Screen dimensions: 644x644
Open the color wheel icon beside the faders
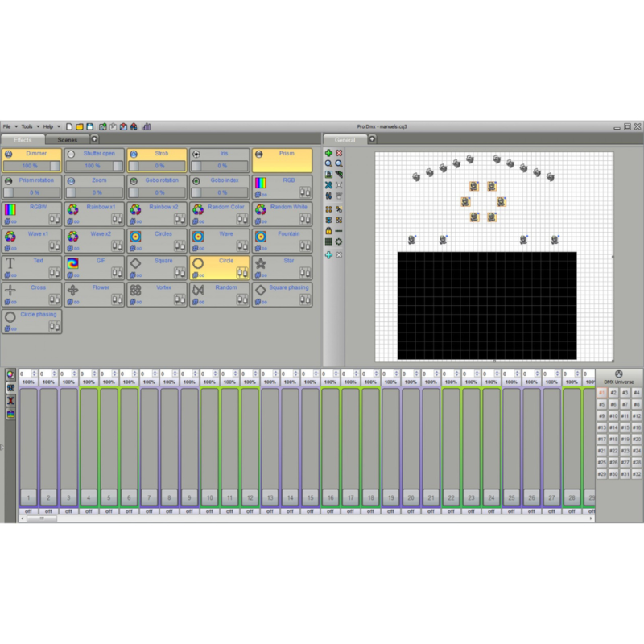tap(10, 374)
